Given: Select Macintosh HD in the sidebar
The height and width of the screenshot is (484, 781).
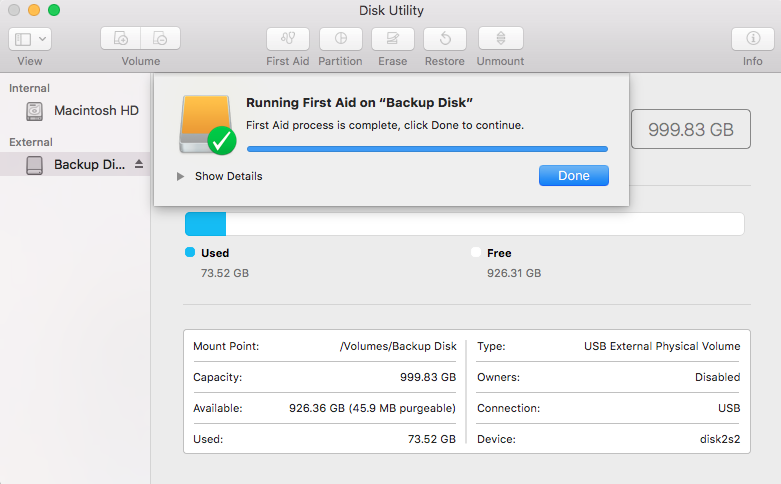Looking at the screenshot, I should [x=75, y=111].
